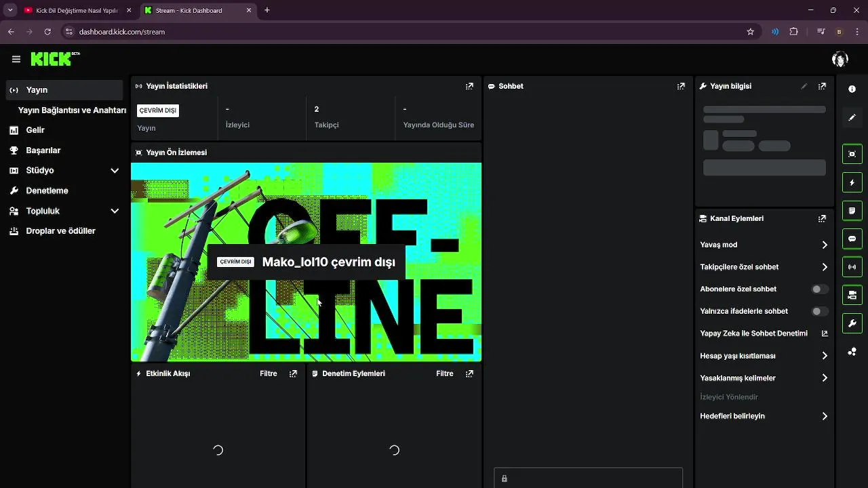Image resolution: width=868 pixels, height=488 pixels.
Task: Click the Yayında Olduğu Süre label
Action: [x=439, y=125]
